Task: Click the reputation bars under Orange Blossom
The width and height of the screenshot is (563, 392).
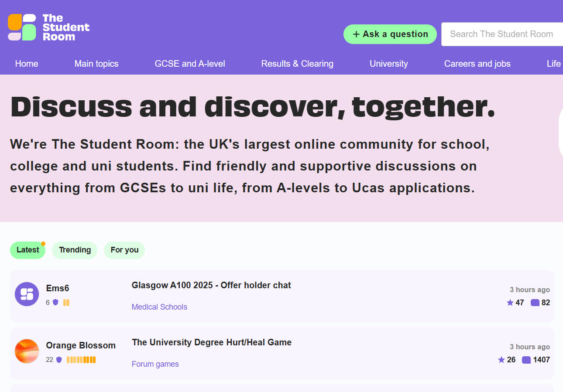Action: (x=81, y=360)
